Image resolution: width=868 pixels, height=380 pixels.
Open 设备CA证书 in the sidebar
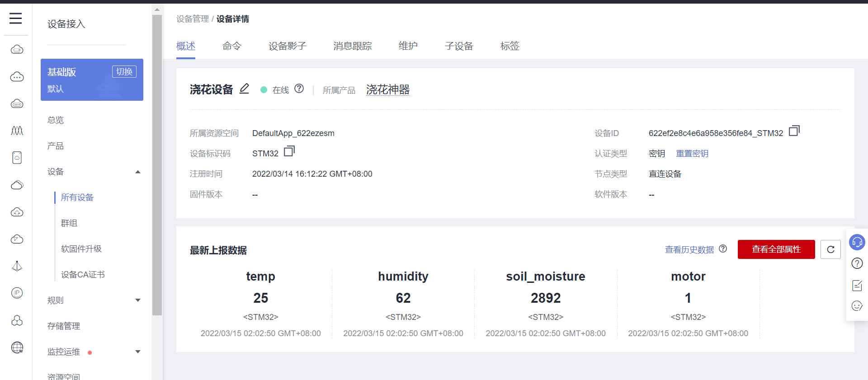[83, 275]
